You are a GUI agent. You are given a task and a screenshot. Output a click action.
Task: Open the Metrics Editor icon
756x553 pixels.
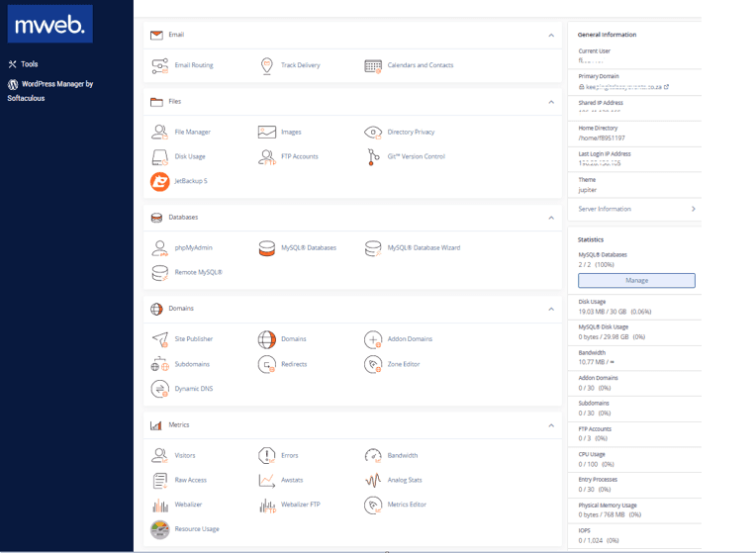(373, 506)
